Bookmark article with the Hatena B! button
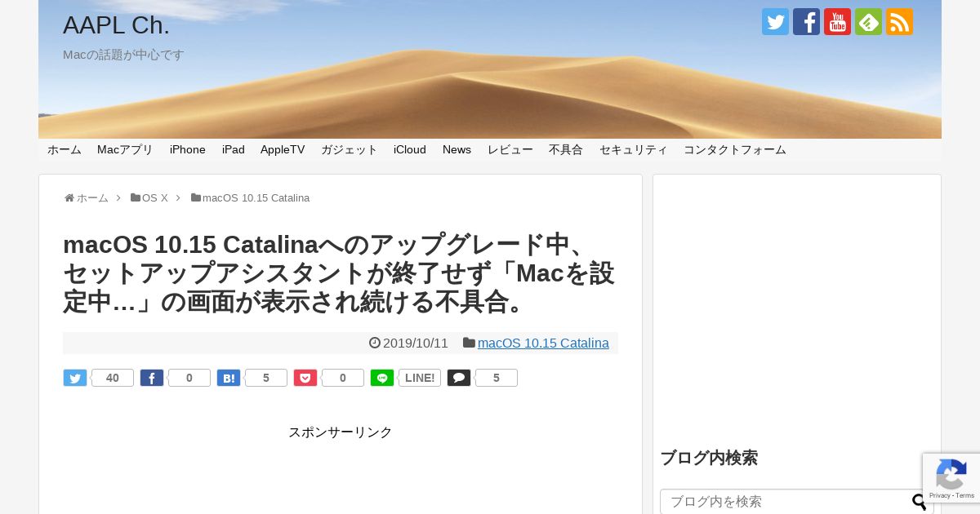The image size is (980, 514). [229, 378]
